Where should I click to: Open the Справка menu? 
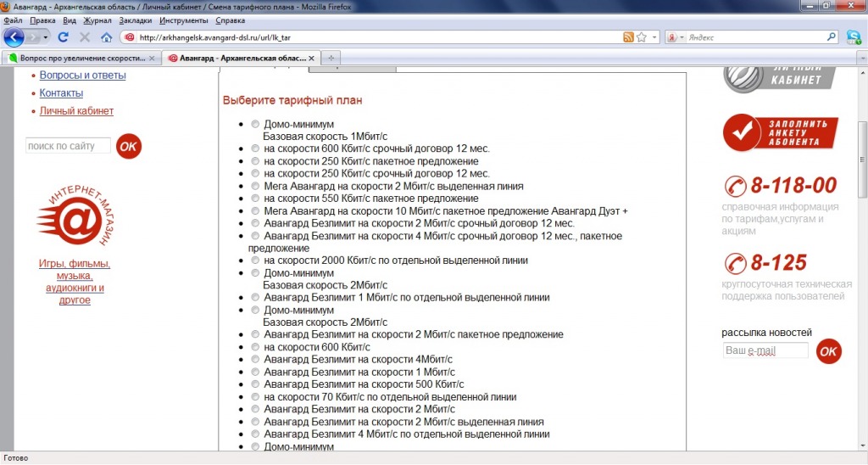click(x=230, y=20)
